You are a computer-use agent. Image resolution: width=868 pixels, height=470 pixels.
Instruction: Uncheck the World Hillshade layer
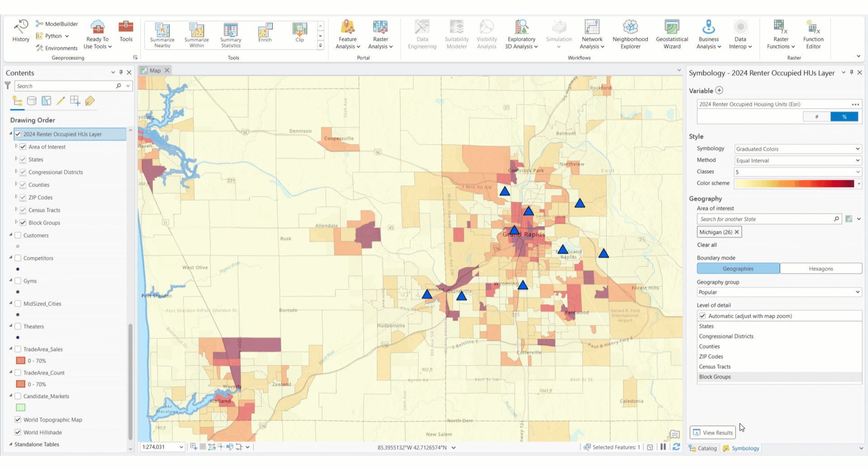[x=18, y=432]
